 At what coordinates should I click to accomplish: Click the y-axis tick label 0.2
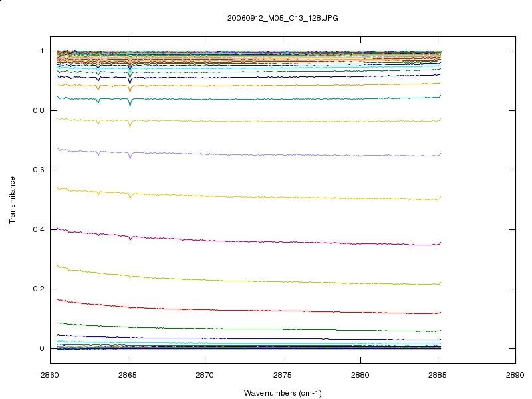(39, 289)
